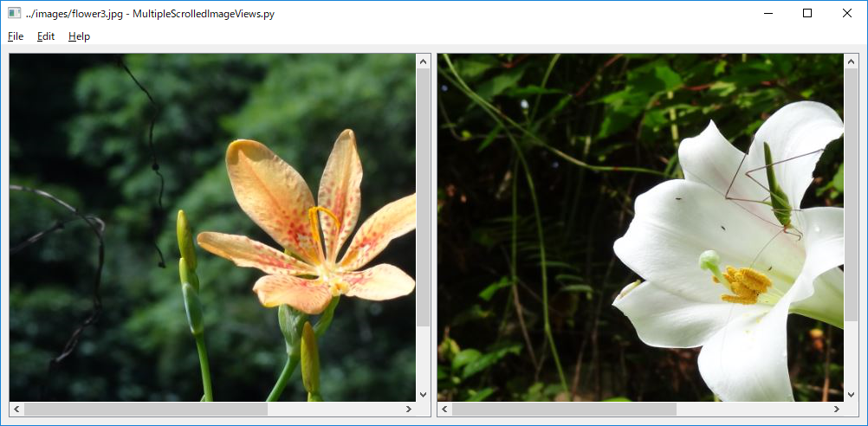Click the left image's scroll-up arrow
Screen dimensions: 868x426
[423, 61]
